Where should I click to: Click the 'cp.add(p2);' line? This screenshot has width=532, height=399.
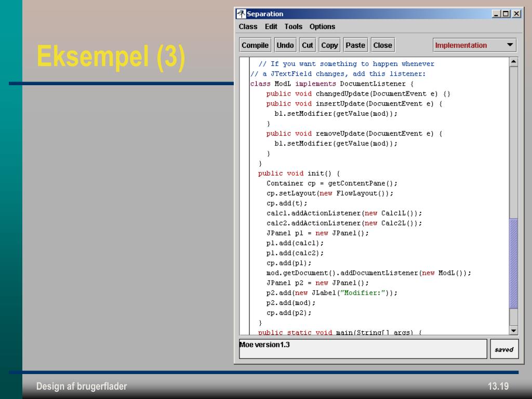(289, 313)
